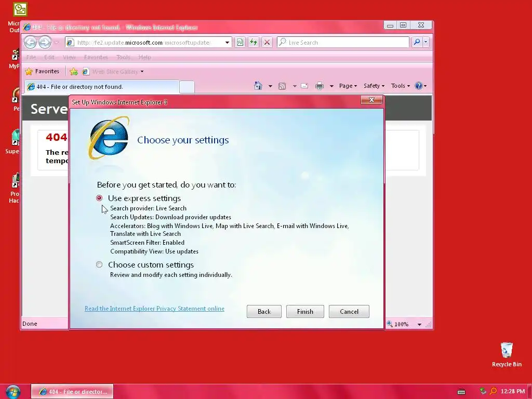The height and width of the screenshot is (399, 532).
Task: Stop loading with red X icon
Action: 267,43
